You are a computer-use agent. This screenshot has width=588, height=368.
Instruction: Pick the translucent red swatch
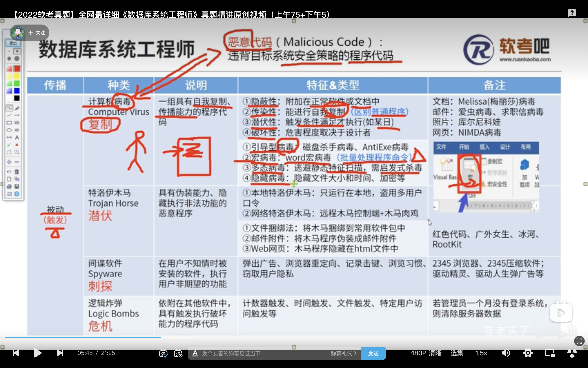point(9,69)
